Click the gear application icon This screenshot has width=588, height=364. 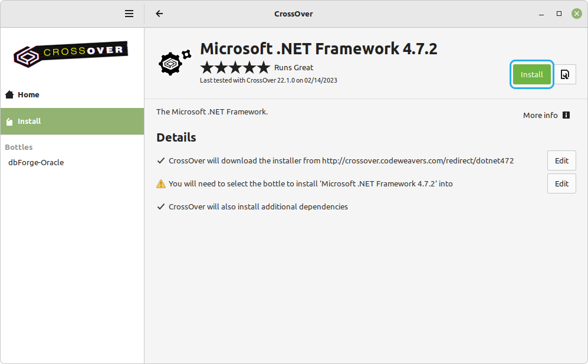(x=175, y=63)
